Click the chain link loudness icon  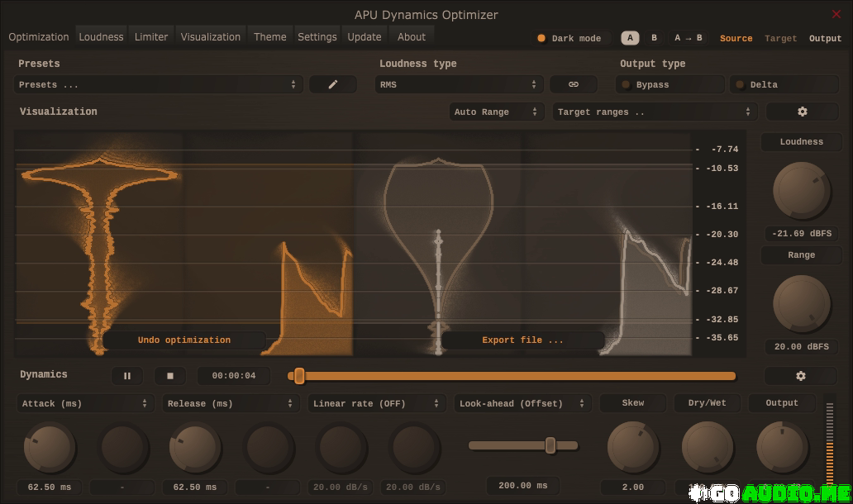[x=574, y=84]
